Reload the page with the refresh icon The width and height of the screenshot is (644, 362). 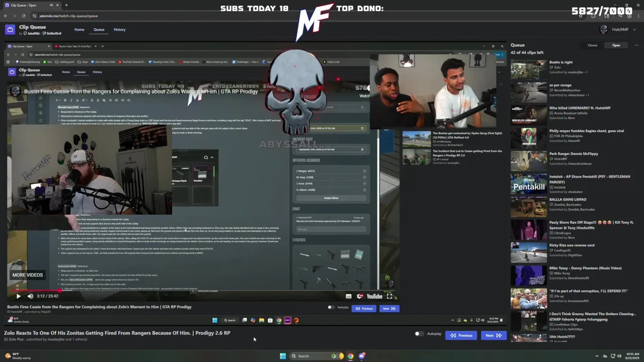pyautogui.click(x=23, y=16)
